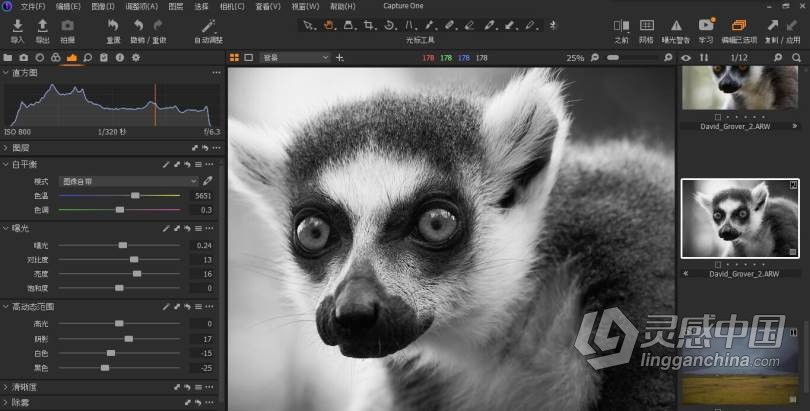Image resolution: width=810 pixels, height=411 pixels.
Task: Click the Reset (重置) adjustments icon
Action: coord(113,25)
